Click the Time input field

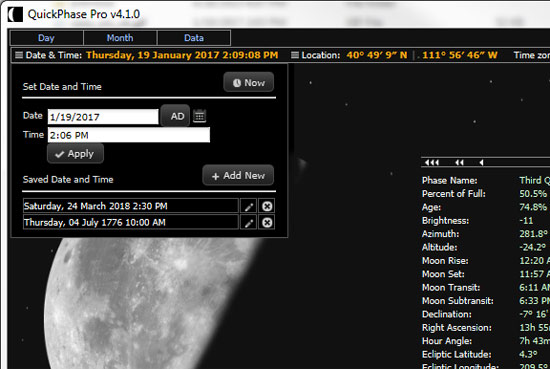click(x=129, y=135)
